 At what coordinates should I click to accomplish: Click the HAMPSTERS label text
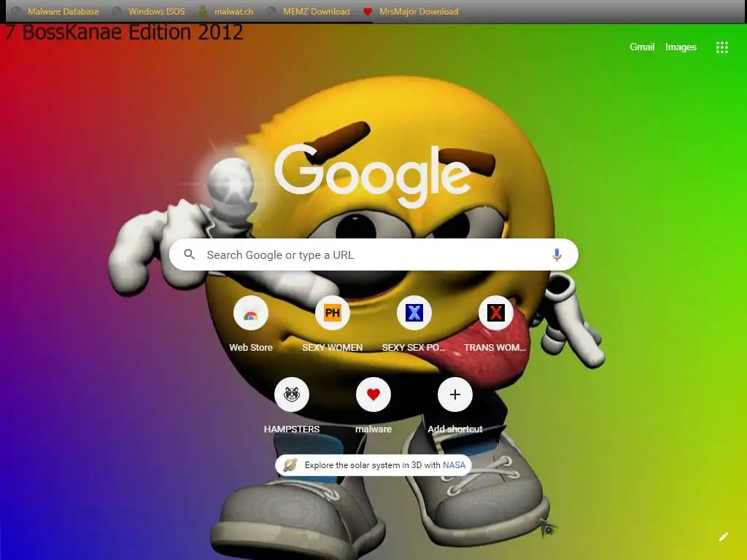point(292,429)
